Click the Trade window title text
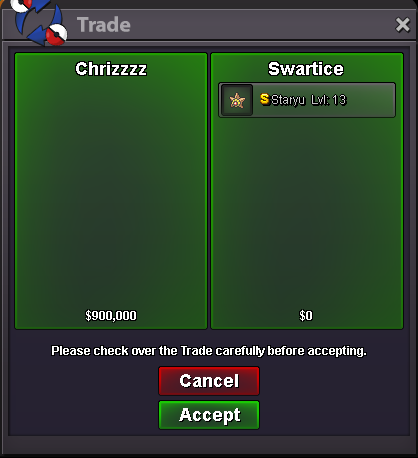Image resolution: width=418 pixels, height=458 pixels. (104, 25)
